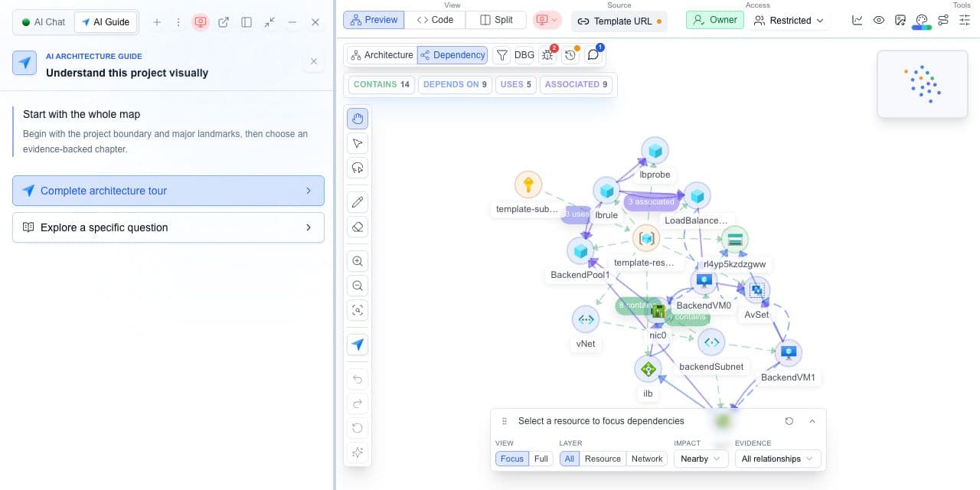The height and width of the screenshot is (490, 980).
Task: Zoom out of the diagram canvas
Action: [358, 286]
